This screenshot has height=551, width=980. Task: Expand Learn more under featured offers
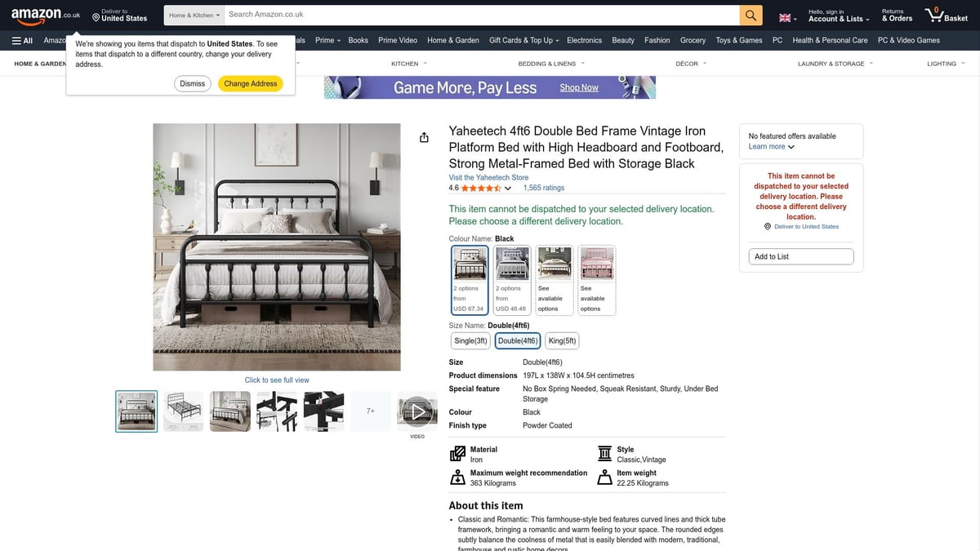[x=771, y=147]
